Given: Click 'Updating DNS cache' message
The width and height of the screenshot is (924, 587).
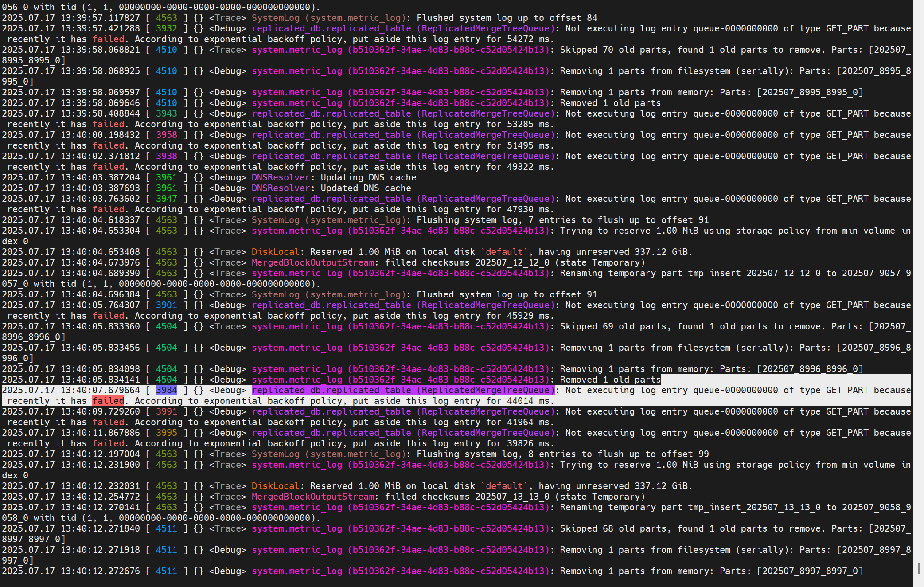Looking at the screenshot, I should (368, 177).
